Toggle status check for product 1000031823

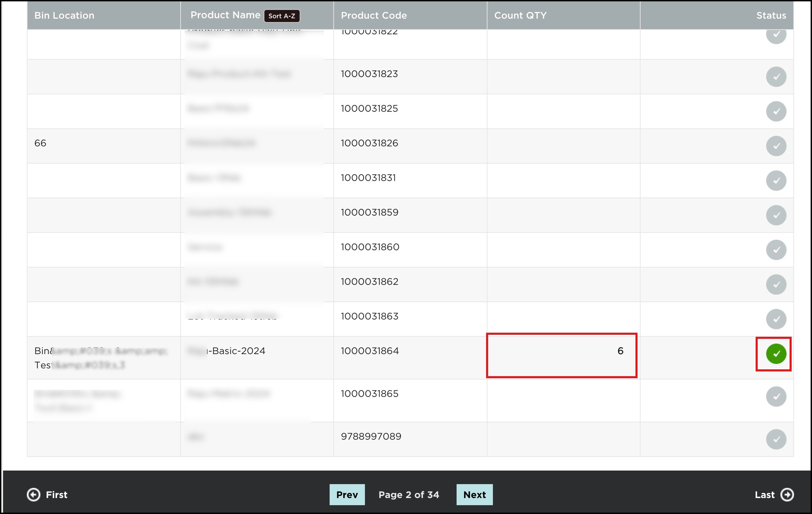[x=776, y=77]
